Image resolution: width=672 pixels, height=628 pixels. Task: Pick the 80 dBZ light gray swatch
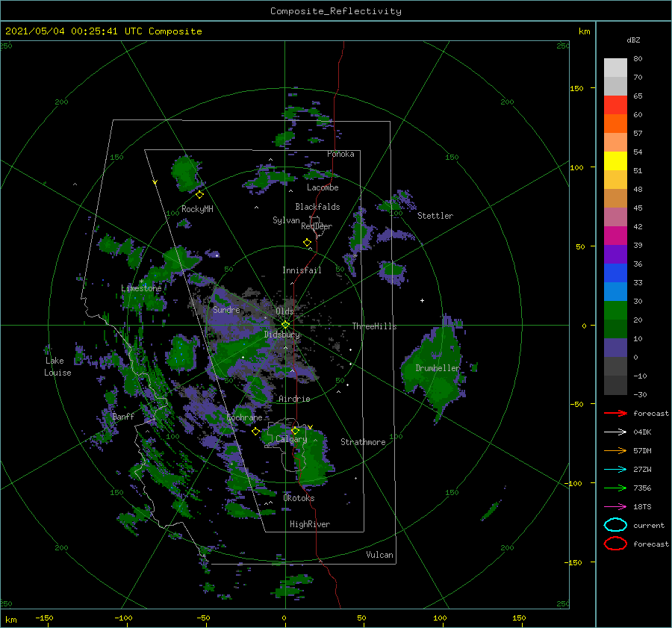click(x=615, y=67)
